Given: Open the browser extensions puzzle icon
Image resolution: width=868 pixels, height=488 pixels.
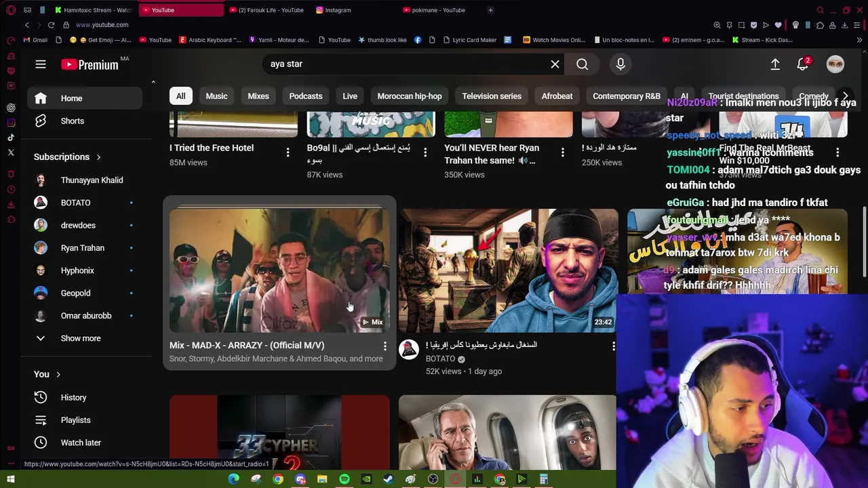Looking at the screenshot, I should 820,25.
